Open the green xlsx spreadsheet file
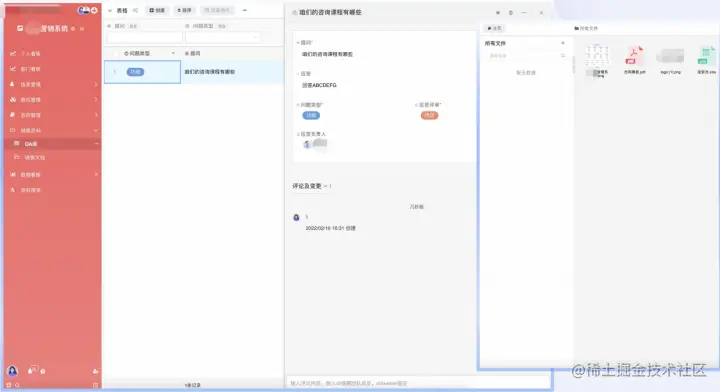Screen dimensions: 720x392 click(x=706, y=55)
